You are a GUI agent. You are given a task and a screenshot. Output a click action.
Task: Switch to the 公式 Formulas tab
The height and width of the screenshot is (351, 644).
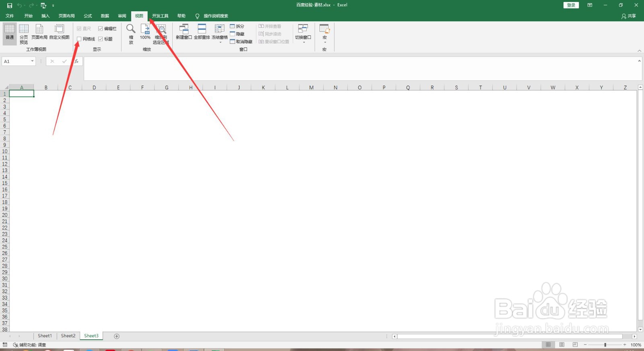[88, 16]
